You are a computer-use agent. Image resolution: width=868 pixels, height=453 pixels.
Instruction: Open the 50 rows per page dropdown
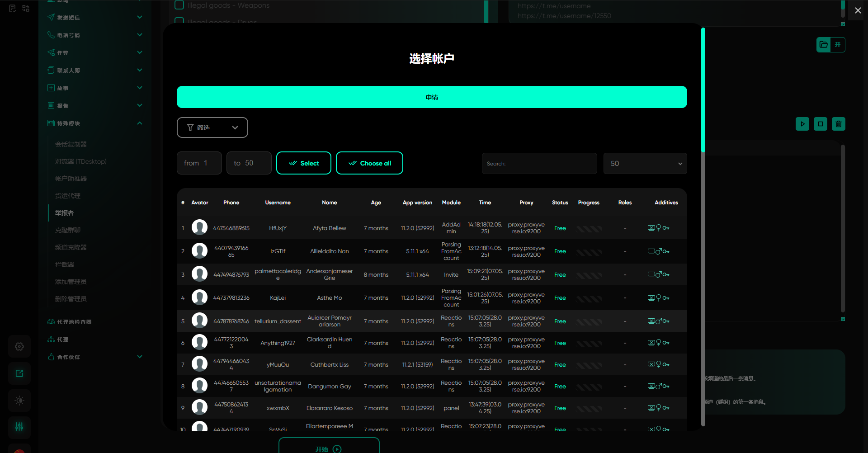pos(645,164)
